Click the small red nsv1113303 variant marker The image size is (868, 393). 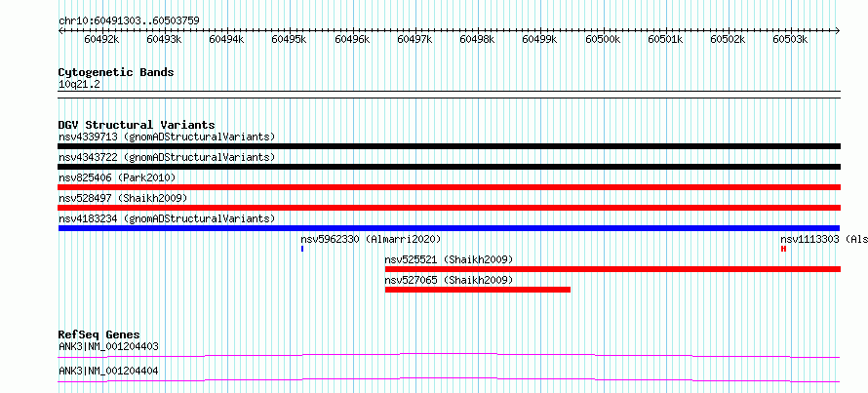click(x=783, y=249)
